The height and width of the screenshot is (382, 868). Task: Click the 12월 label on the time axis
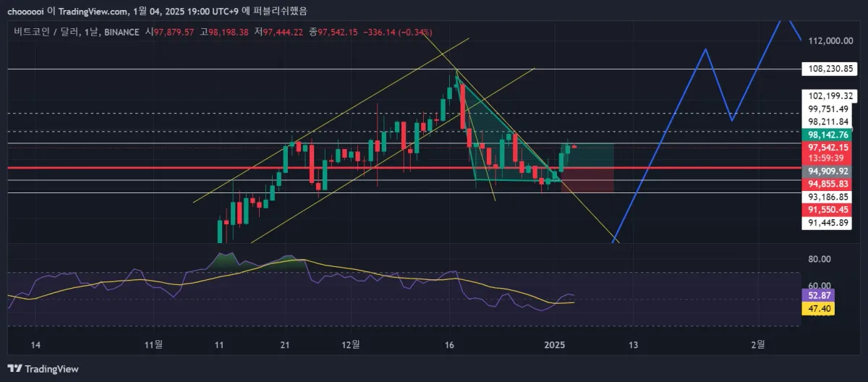[x=350, y=344]
